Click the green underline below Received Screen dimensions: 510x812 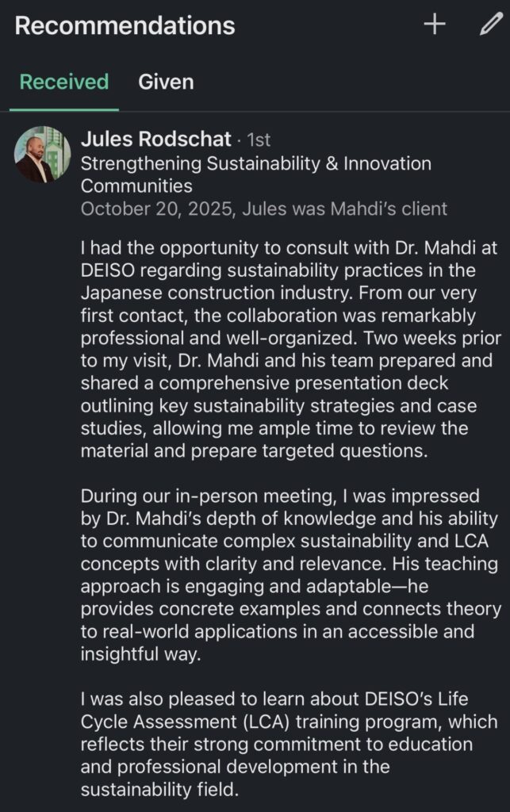click(62, 102)
